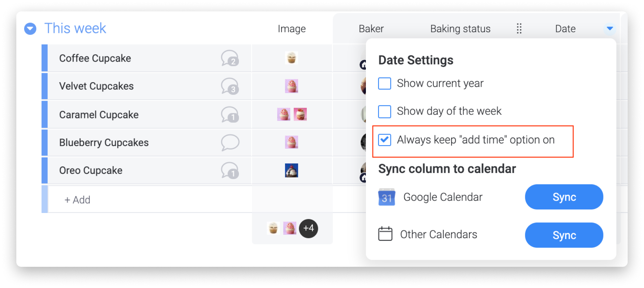The height and width of the screenshot is (288, 644).
Task: Click the Google Calendar icon
Action: coord(386,197)
